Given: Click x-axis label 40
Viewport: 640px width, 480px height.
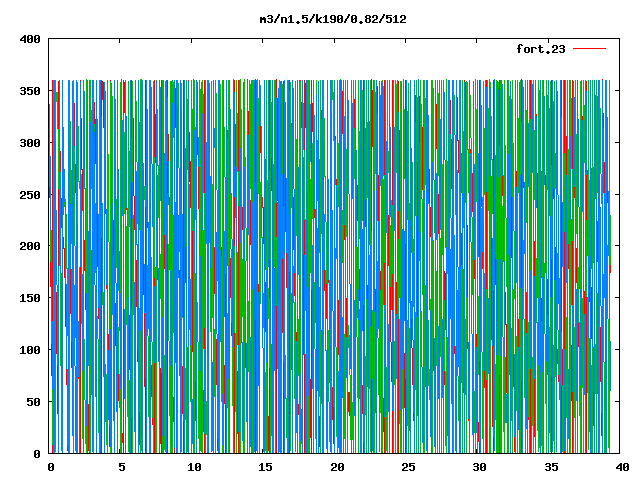Looking at the screenshot, I should pos(622,467).
